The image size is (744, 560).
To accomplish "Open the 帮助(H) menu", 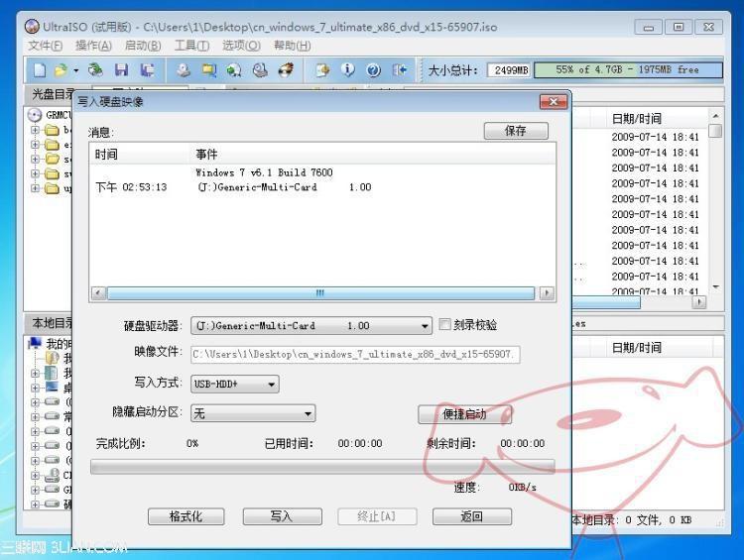I will click(293, 46).
